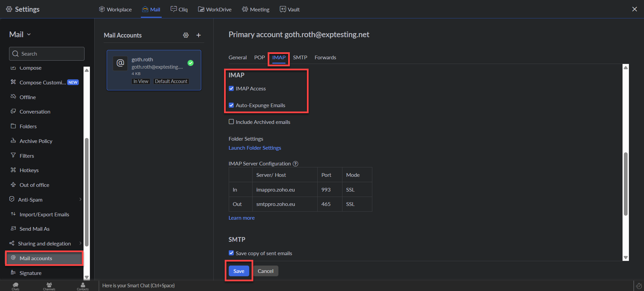This screenshot has height=291, width=644.
Task: Uncheck Auto-Expunge Emails option
Action: click(x=231, y=105)
